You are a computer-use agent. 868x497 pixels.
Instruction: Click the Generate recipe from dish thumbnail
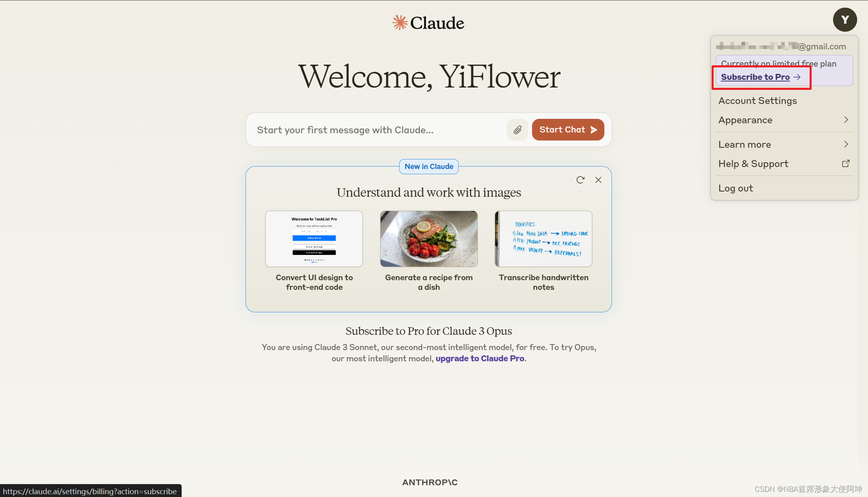428,239
